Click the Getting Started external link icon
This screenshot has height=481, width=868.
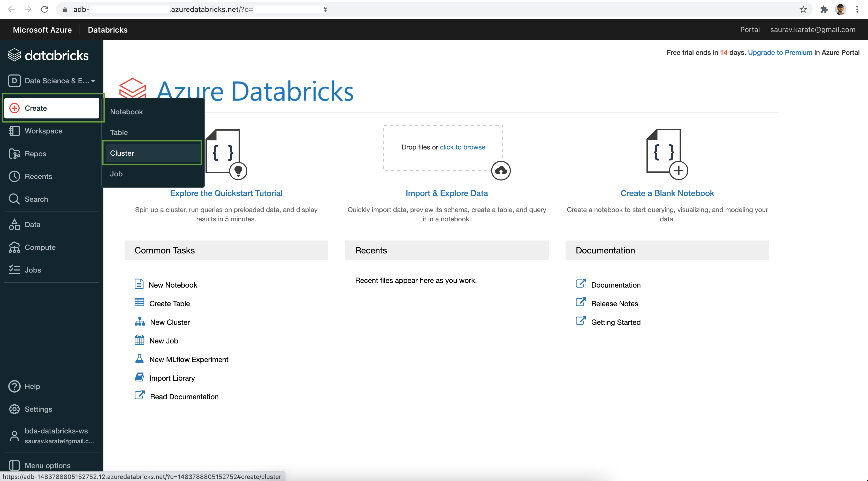tap(581, 321)
